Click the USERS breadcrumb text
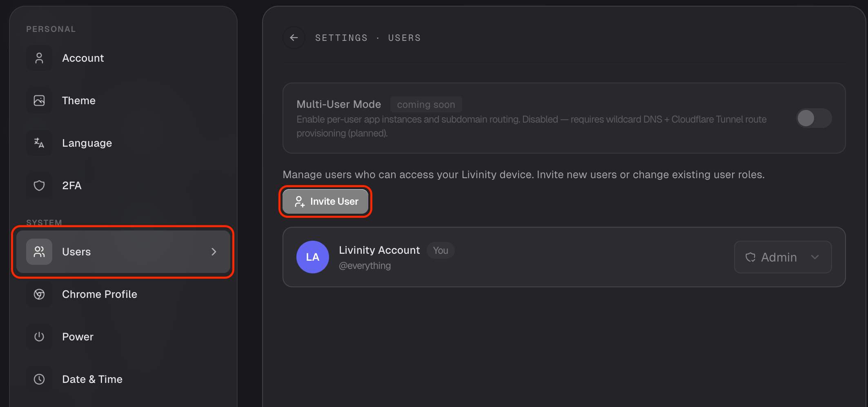The image size is (868, 407). (404, 38)
